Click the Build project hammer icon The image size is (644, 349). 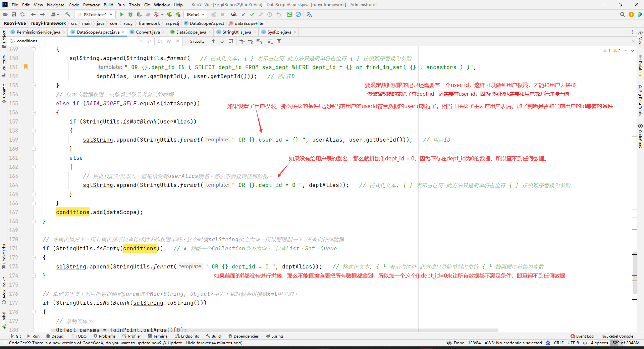pyautogui.click(x=67, y=14)
